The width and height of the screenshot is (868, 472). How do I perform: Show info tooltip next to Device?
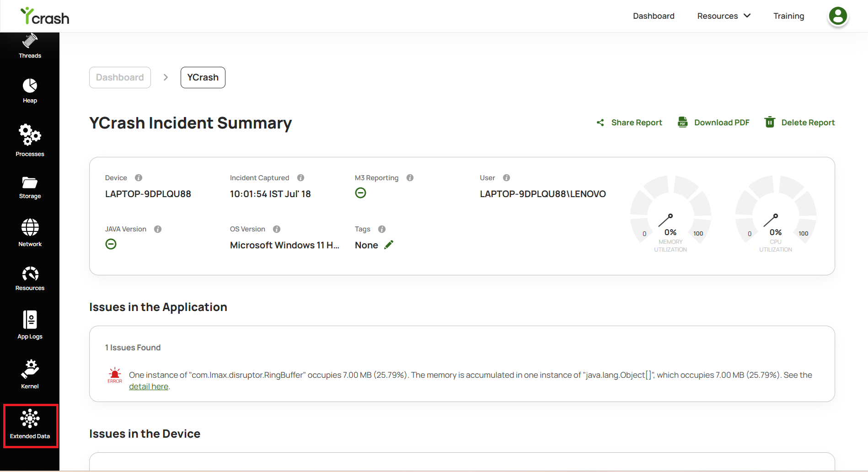tap(139, 178)
